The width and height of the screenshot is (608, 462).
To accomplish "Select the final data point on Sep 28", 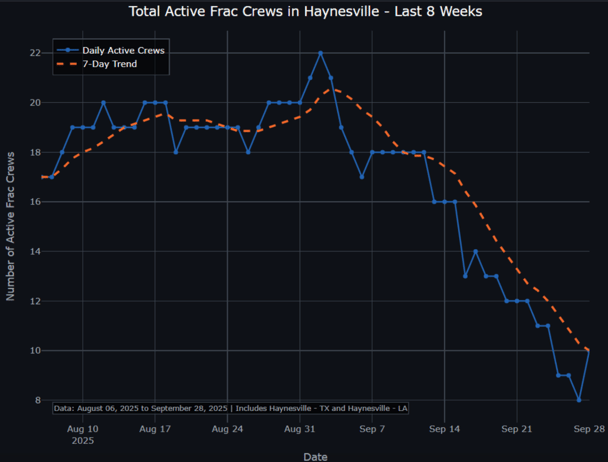I will (588, 351).
